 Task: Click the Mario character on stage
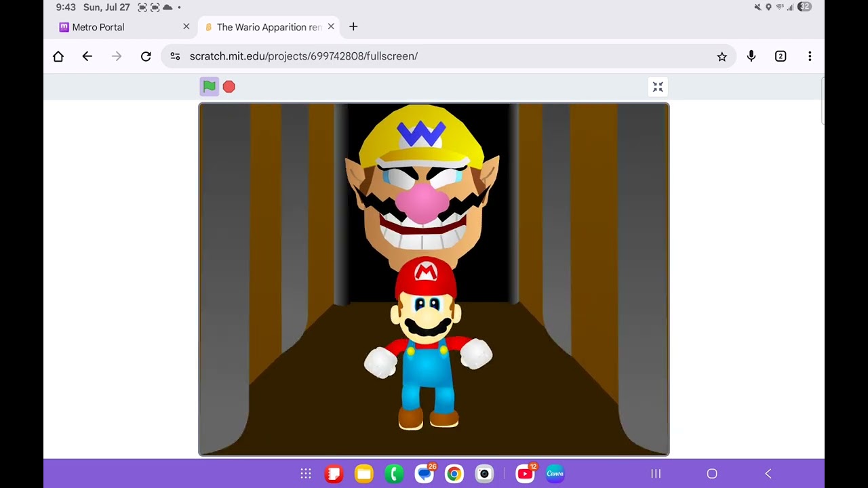click(x=427, y=344)
